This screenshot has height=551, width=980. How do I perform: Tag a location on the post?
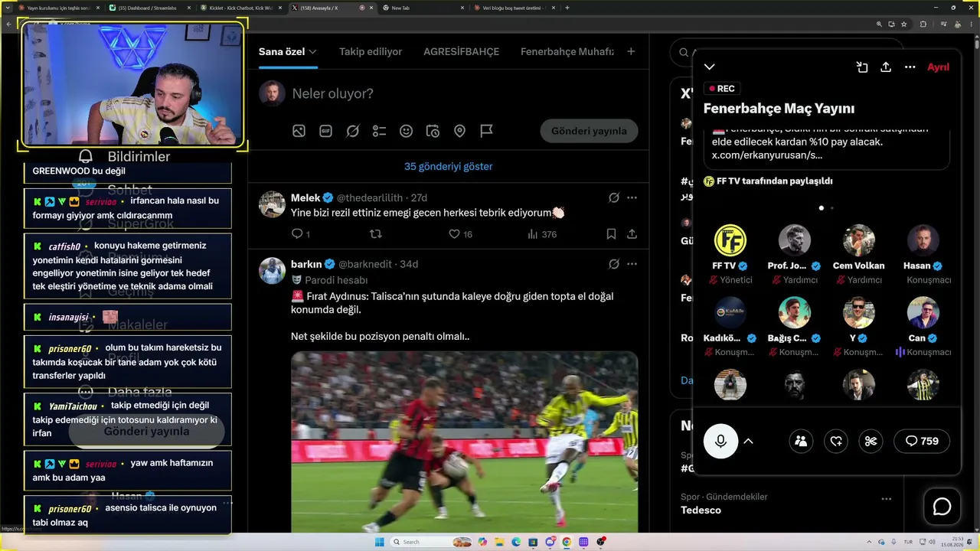(459, 131)
